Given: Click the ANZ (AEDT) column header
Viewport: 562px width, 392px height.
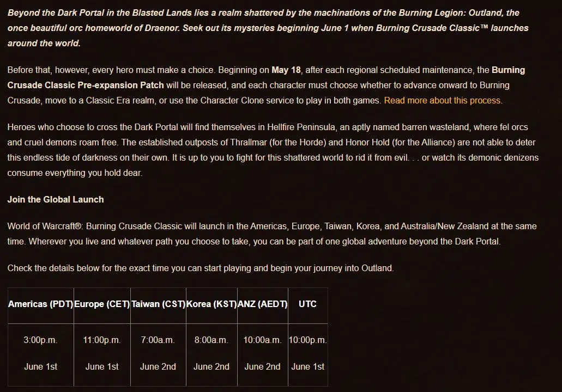Looking at the screenshot, I should point(263,304).
